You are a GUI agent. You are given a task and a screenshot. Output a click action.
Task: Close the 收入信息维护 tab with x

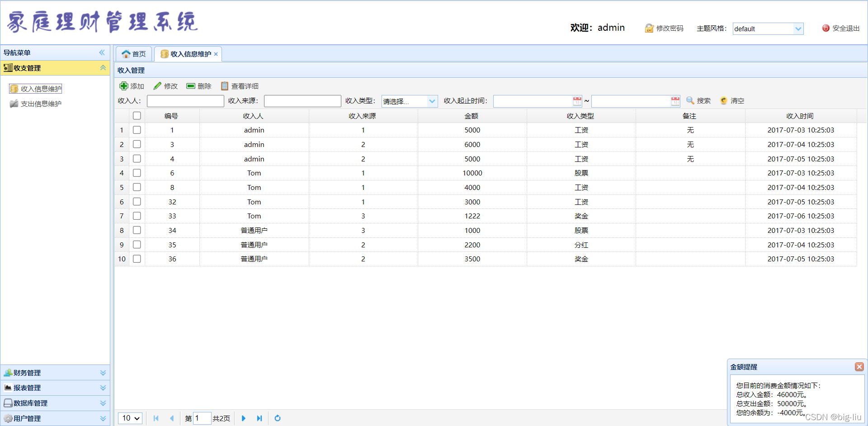216,54
